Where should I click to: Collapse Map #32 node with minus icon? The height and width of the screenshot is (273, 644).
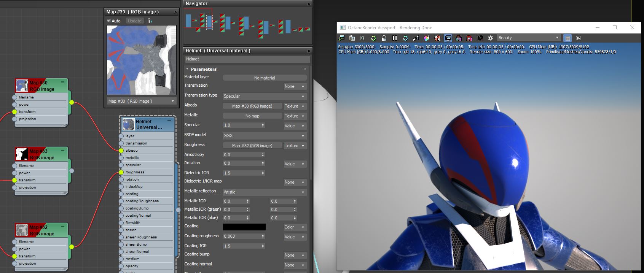(63, 227)
